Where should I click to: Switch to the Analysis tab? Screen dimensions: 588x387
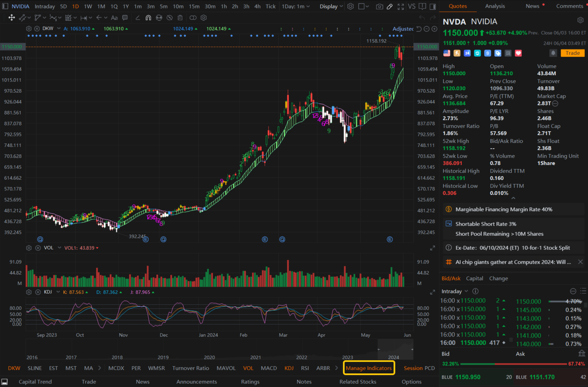(495, 6)
